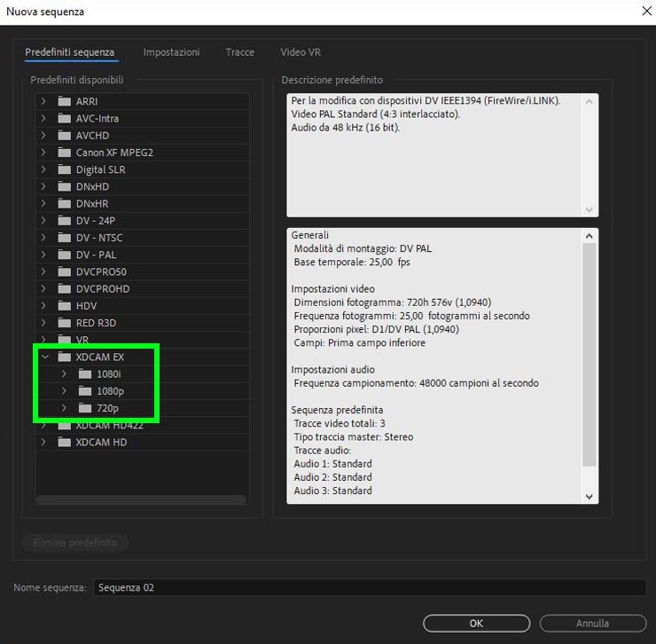Select the AVC-Intra row label
Image resolution: width=656 pixels, height=644 pixels.
tap(98, 119)
